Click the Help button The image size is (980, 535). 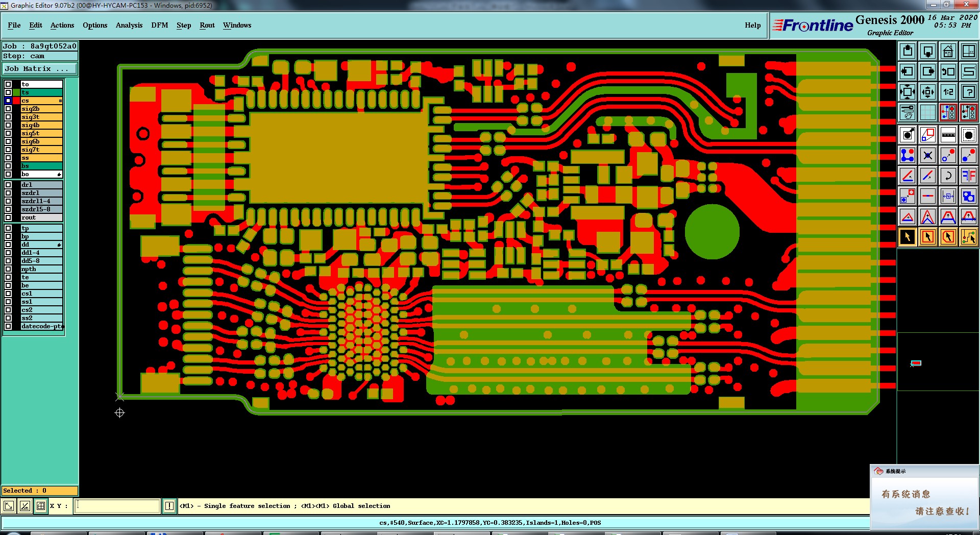click(752, 25)
